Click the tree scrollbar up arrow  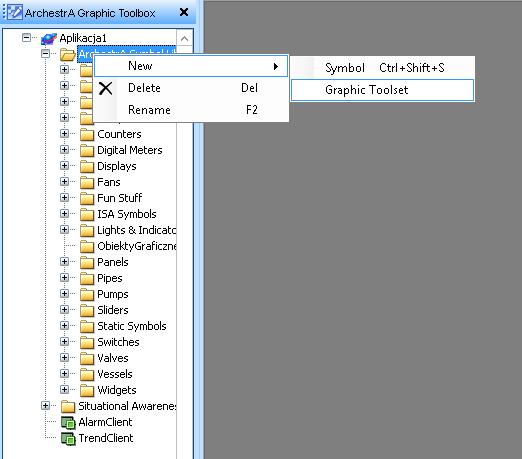[x=184, y=39]
